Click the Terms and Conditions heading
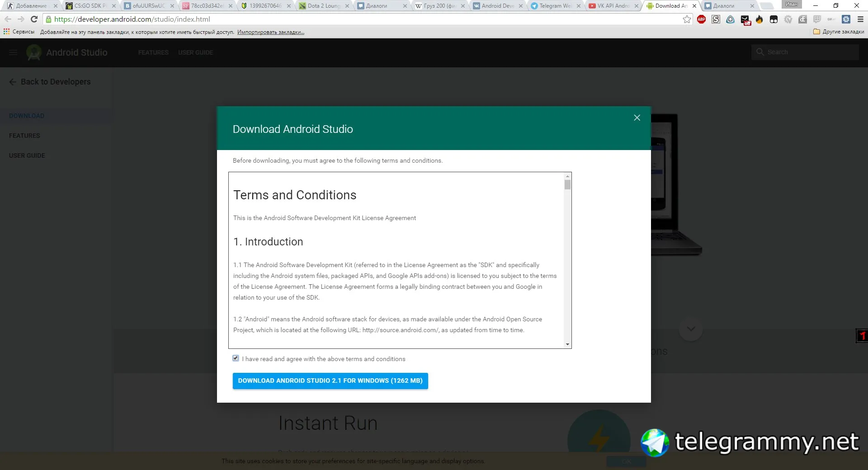 click(x=295, y=195)
